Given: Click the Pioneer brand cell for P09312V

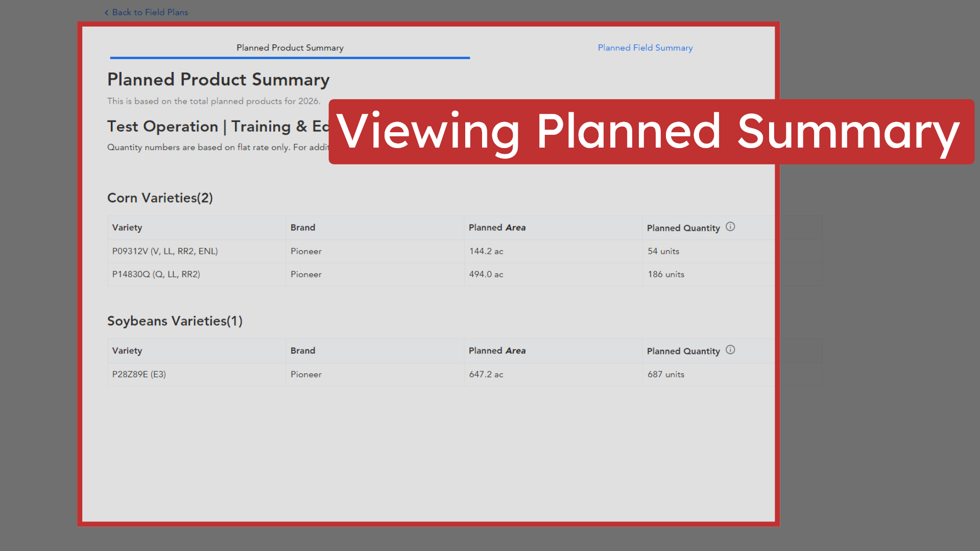Looking at the screenshot, I should coord(375,251).
